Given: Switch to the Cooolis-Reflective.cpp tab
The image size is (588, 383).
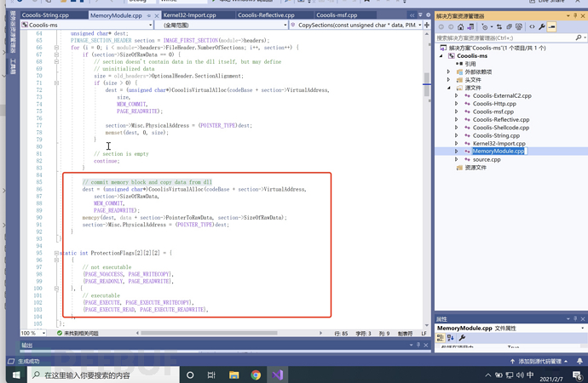Looking at the screenshot, I should tap(267, 15).
